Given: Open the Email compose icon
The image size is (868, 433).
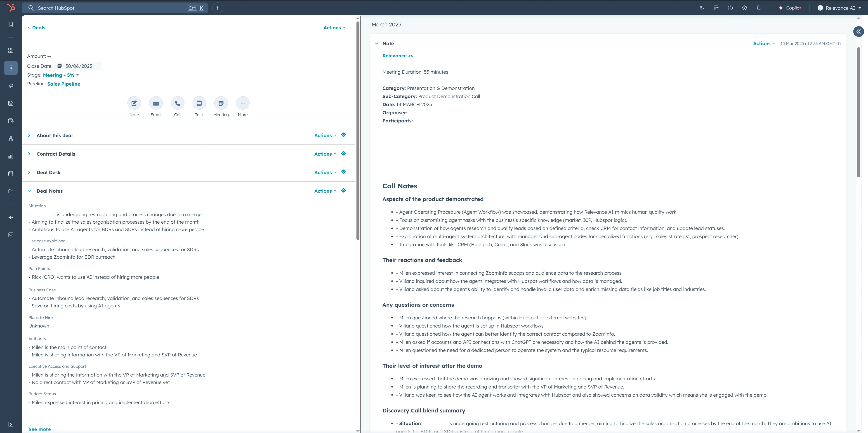Looking at the screenshot, I should coord(156,103).
